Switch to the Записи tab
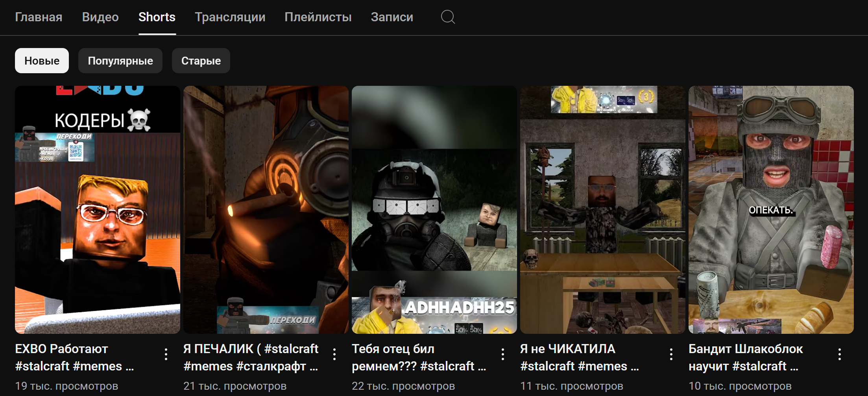 (392, 17)
